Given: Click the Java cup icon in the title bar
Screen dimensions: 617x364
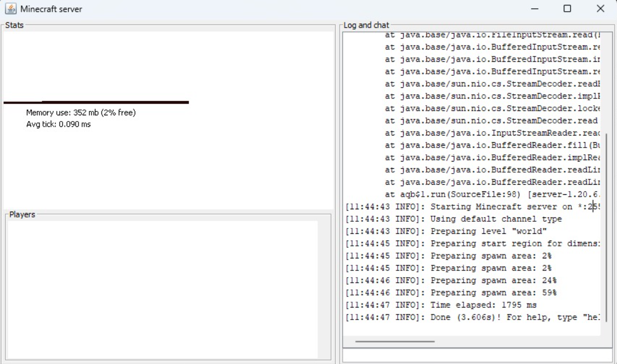Looking at the screenshot, I should pyautogui.click(x=10, y=8).
